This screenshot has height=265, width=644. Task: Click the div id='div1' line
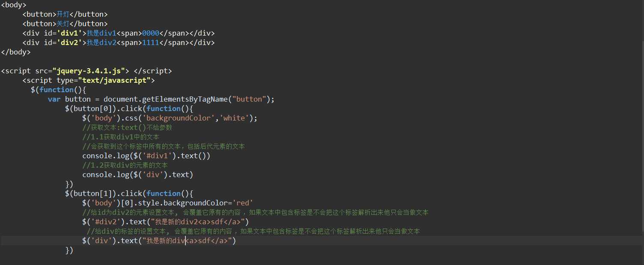119,33
